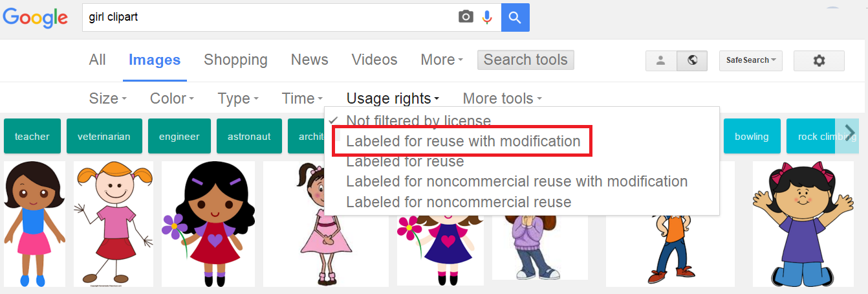Viewport: 868px width, 294px height.
Task: Click the Google logo
Action: [x=36, y=17]
